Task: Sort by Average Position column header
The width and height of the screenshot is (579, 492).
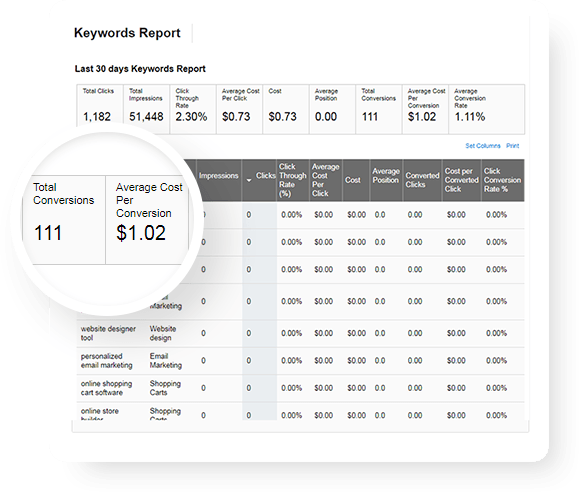Action: 386,176
